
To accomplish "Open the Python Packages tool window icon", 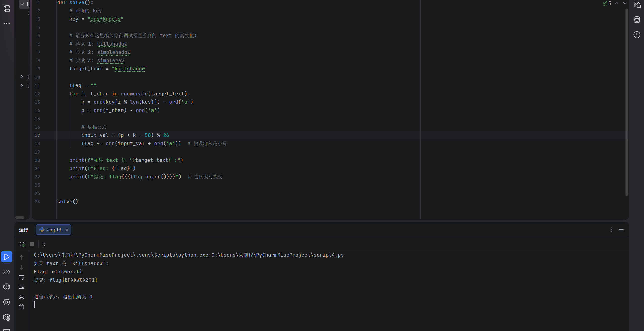I will tap(7, 317).
